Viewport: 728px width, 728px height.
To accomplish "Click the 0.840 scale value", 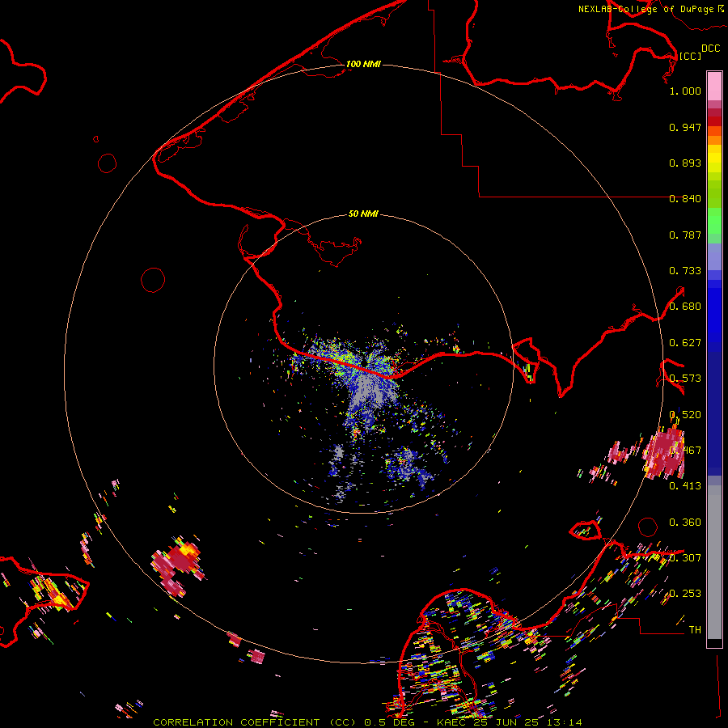I will pos(685,199).
